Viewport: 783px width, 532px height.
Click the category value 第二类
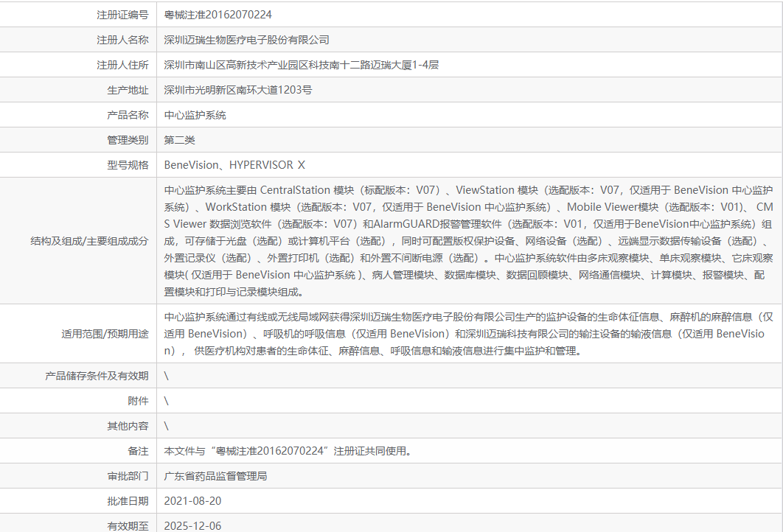pos(179,140)
